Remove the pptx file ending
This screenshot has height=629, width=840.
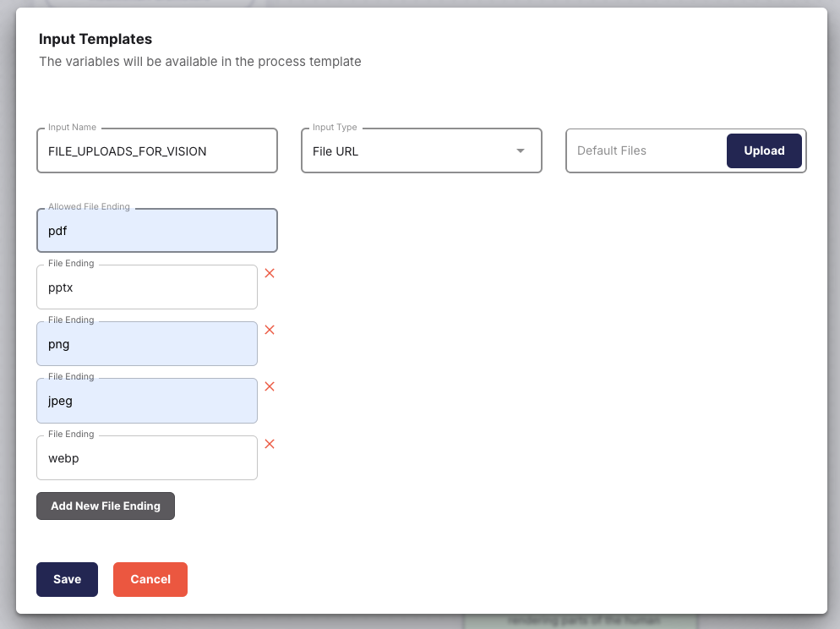(270, 273)
